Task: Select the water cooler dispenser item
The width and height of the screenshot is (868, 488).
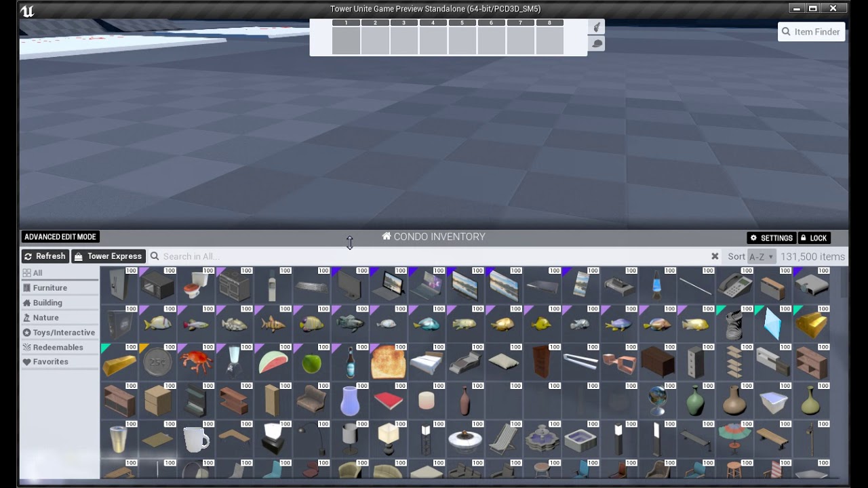Action: pos(273,286)
